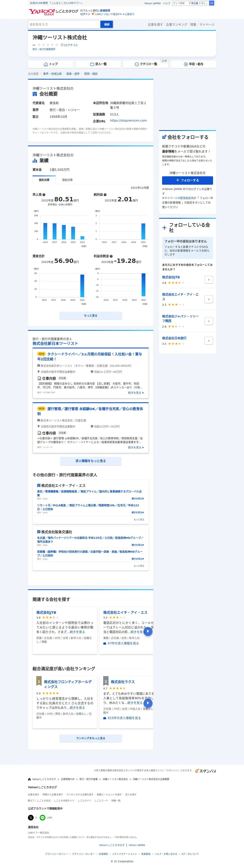
Task: Open the トップ tab
Action: coord(51,64)
